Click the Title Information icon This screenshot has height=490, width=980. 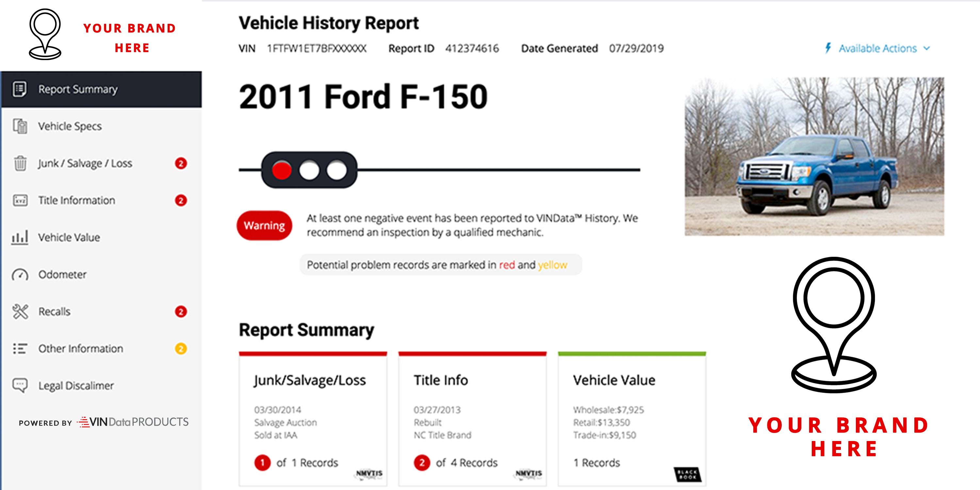point(20,200)
